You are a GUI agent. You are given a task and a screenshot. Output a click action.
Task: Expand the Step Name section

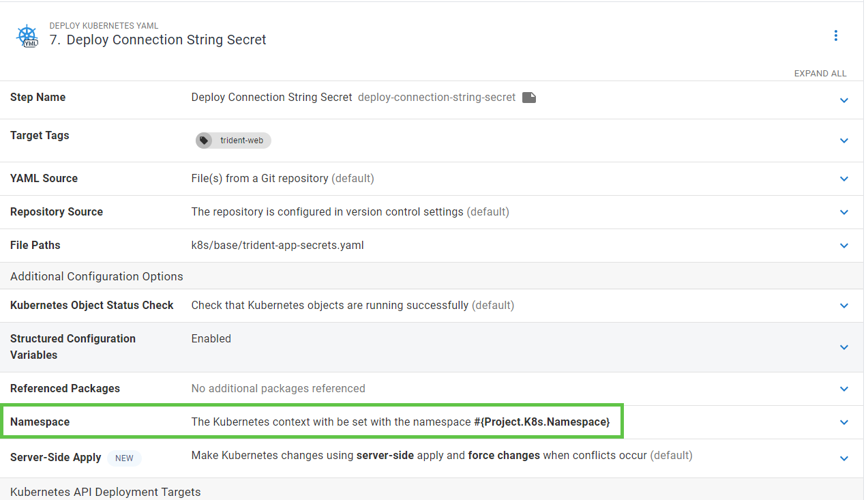tap(844, 100)
